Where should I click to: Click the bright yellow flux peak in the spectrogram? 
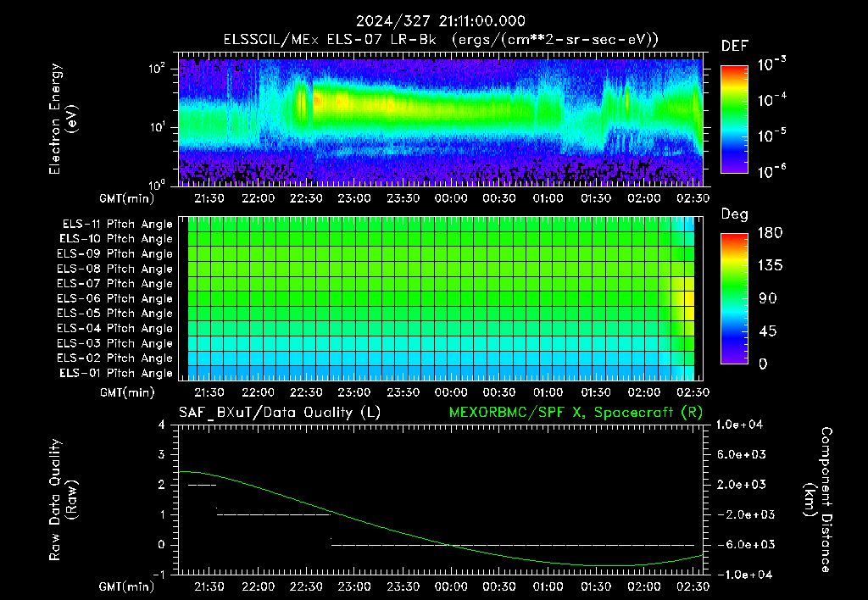pyautogui.click(x=318, y=101)
